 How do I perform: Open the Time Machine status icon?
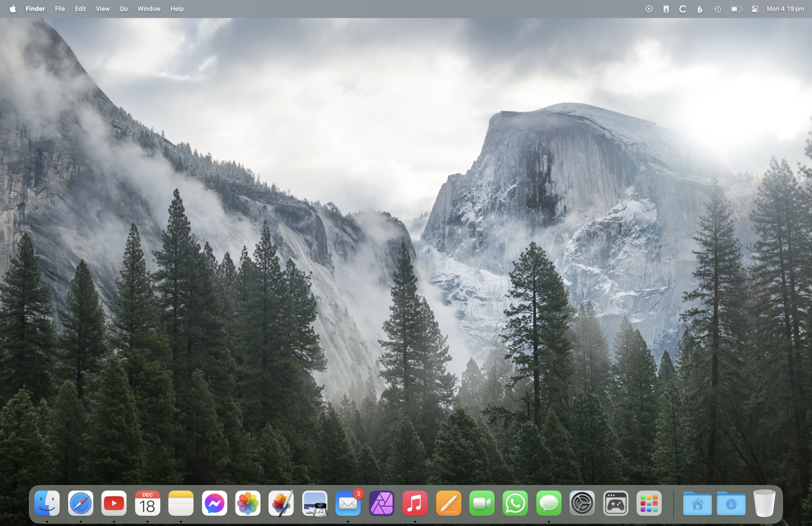pyautogui.click(x=717, y=9)
